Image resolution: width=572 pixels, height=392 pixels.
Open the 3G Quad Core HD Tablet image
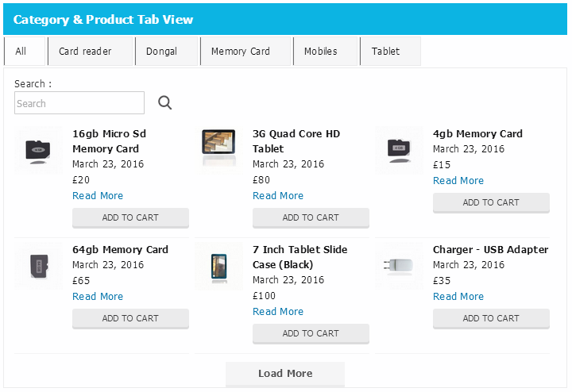(x=218, y=150)
